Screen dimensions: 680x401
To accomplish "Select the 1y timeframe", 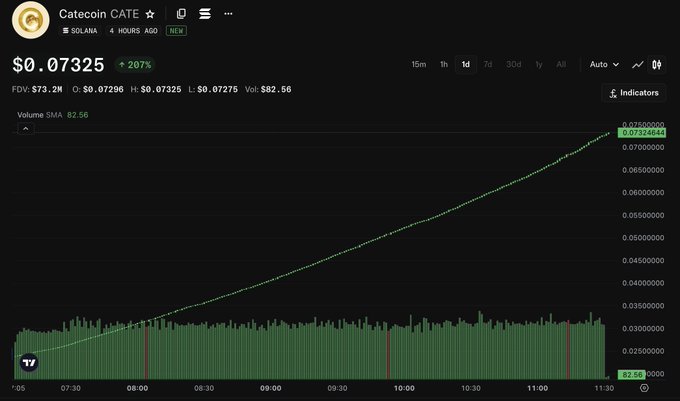I will click(x=539, y=65).
